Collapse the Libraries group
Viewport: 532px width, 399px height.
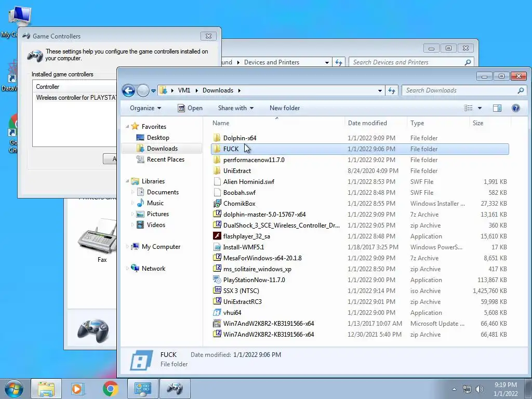click(127, 181)
